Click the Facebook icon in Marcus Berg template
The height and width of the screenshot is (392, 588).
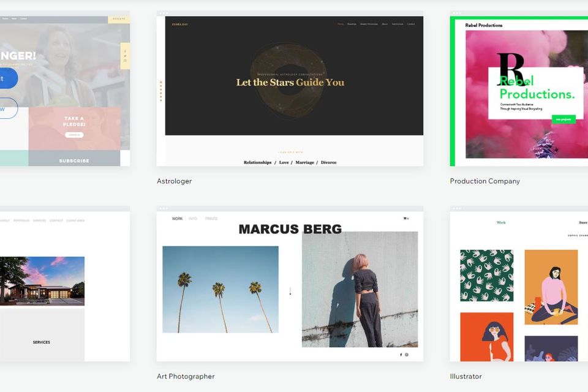(401, 355)
